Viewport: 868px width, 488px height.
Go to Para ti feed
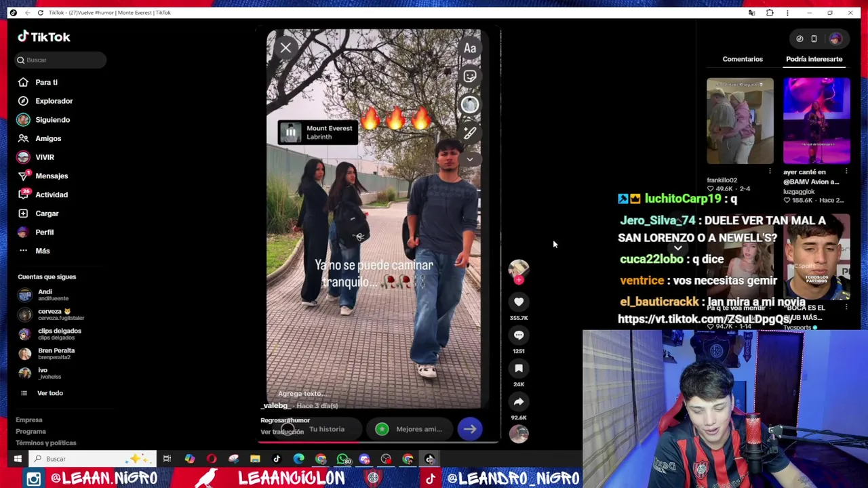(x=46, y=82)
